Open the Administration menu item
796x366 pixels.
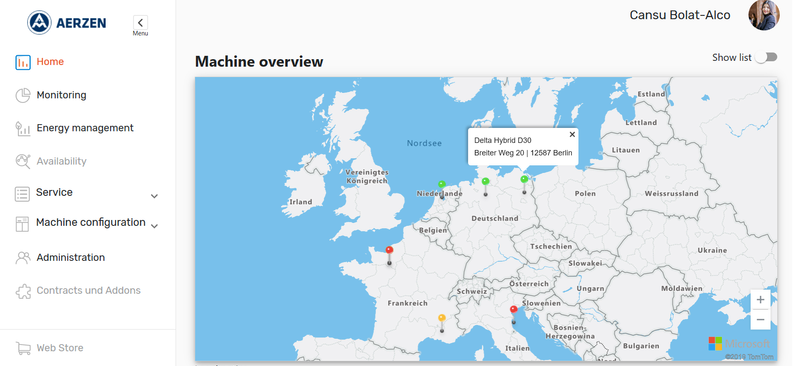click(x=71, y=257)
